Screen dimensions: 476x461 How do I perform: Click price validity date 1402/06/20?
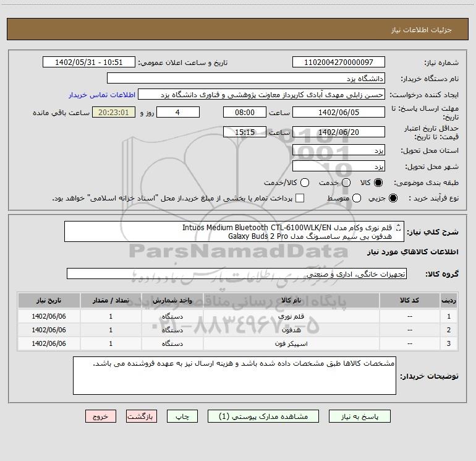click(339, 132)
